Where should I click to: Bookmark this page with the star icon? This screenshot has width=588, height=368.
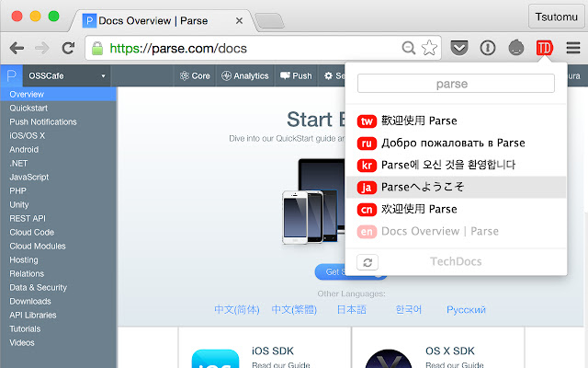click(x=429, y=48)
